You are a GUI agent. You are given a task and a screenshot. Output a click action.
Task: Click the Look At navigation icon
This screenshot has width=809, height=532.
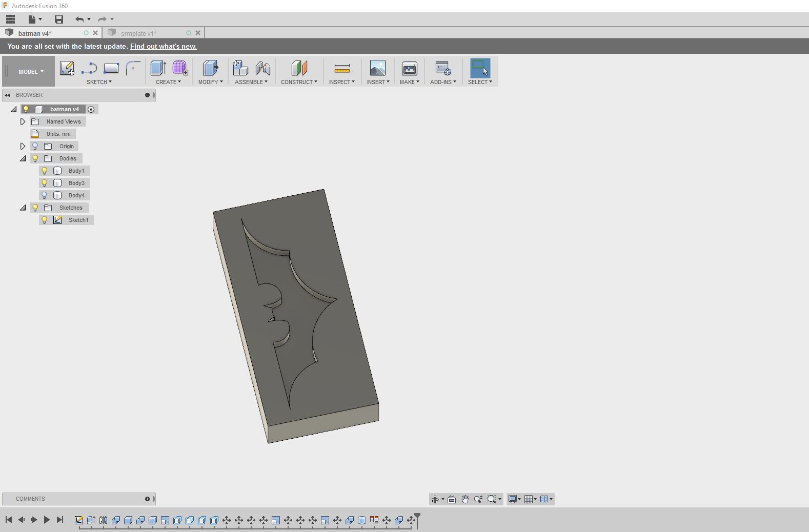coord(452,499)
